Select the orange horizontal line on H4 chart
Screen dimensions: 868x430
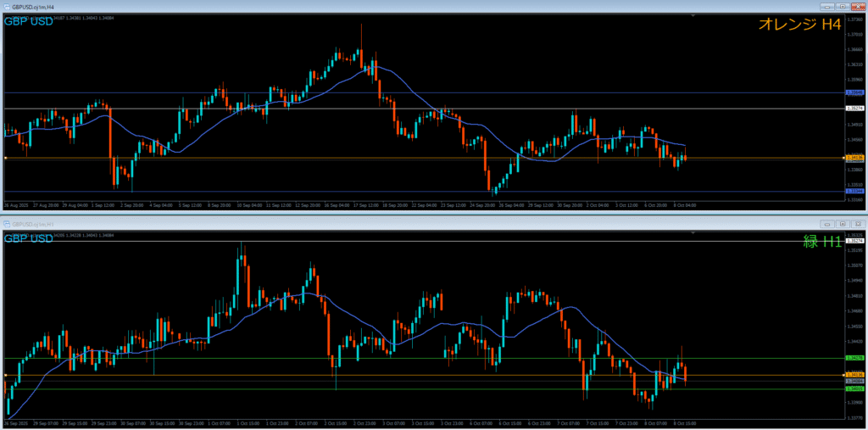click(339, 158)
